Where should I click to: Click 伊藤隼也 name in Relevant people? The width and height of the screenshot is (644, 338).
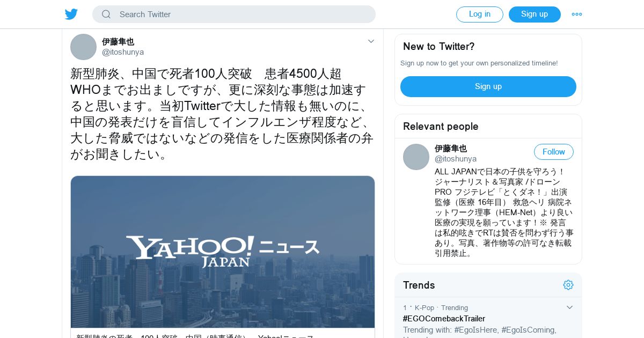pos(451,149)
